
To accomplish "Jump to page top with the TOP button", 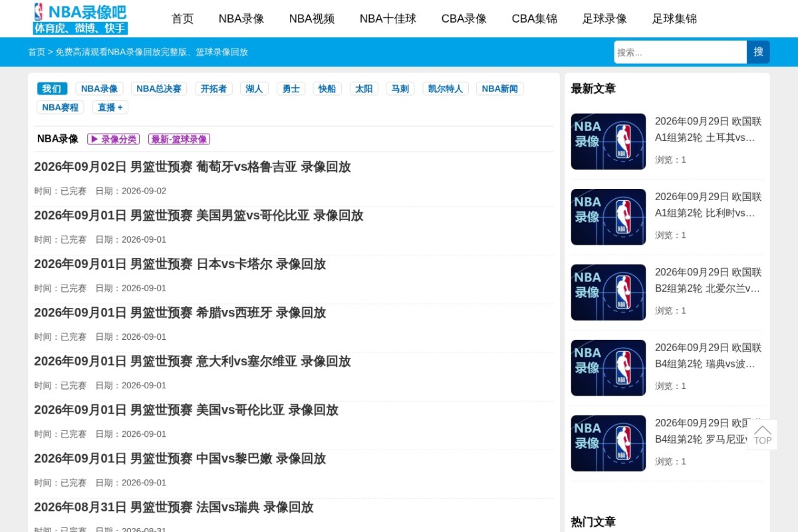I will [762, 434].
